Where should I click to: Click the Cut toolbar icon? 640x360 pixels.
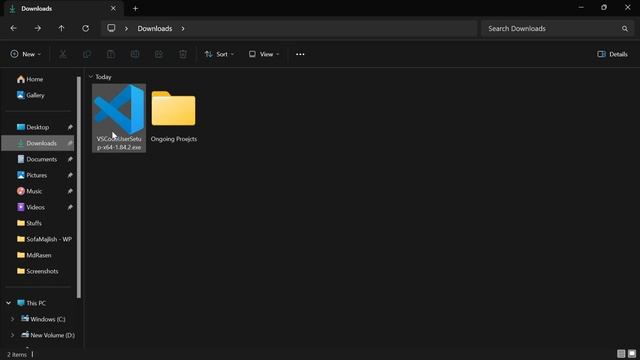click(x=63, y=54)
